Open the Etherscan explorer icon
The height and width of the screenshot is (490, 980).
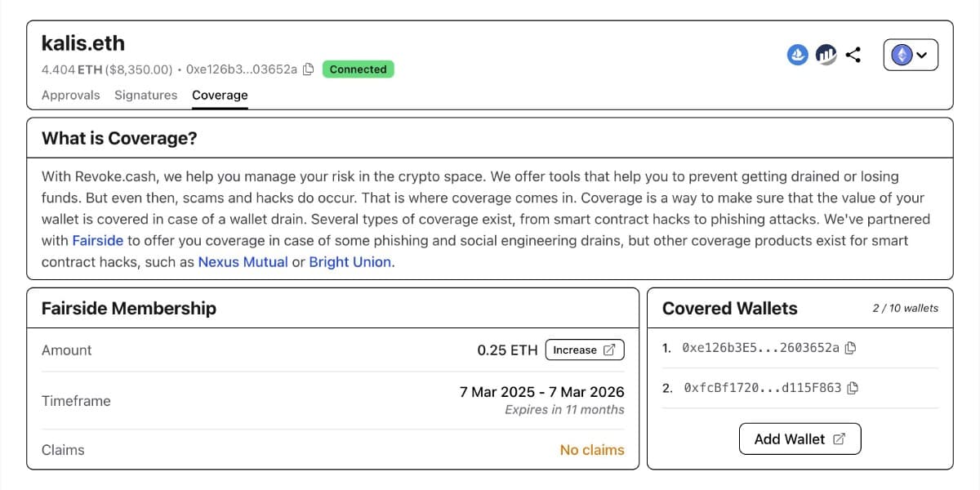(826, 55)
